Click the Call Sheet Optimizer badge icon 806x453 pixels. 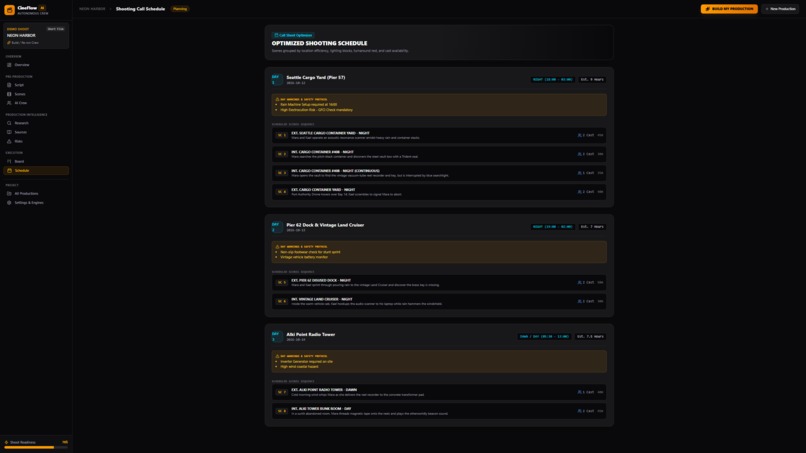(276, 35)
